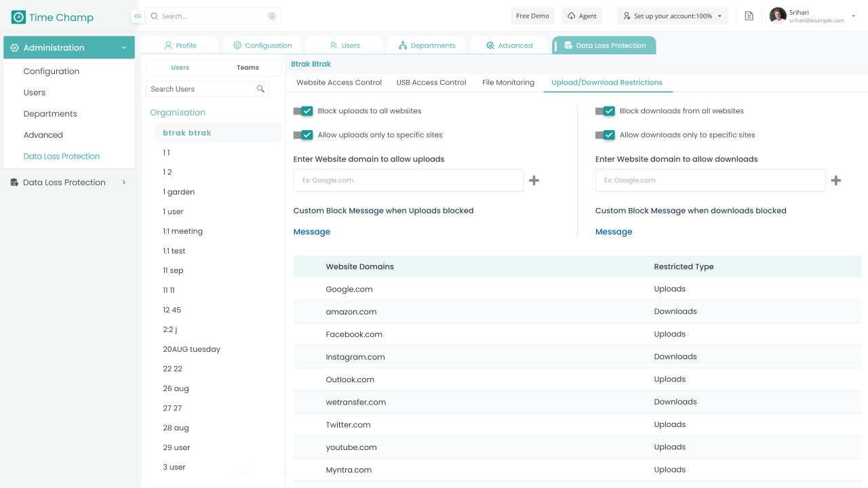The image size is (868, 488).
Task: Click the info icon in search bar
Action: [x=272, y=16]
